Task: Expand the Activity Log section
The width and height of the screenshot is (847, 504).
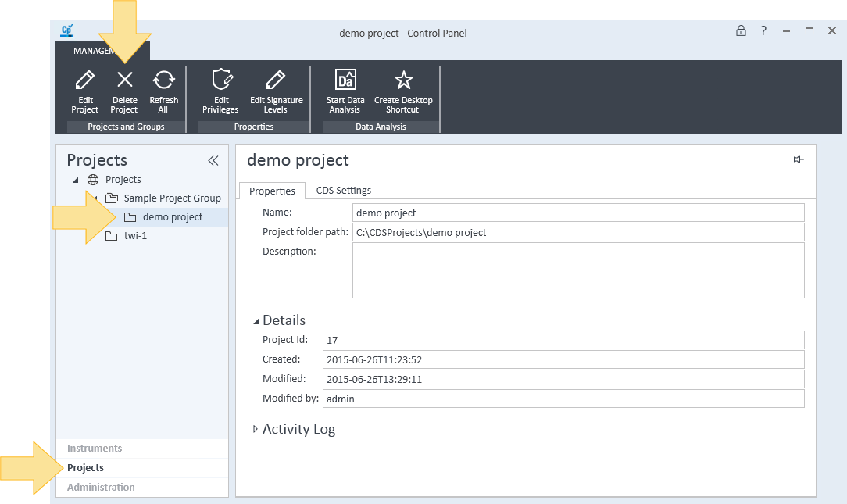Action: 255,428
